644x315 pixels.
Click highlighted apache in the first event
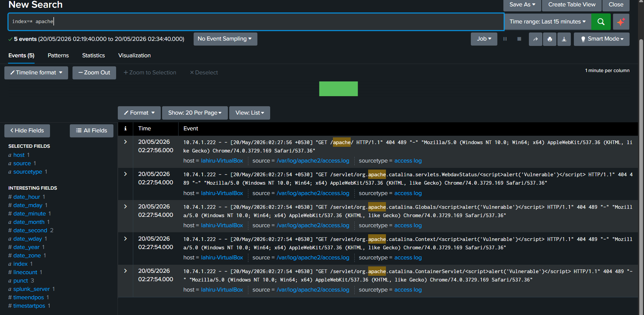[x=342, y=142]
